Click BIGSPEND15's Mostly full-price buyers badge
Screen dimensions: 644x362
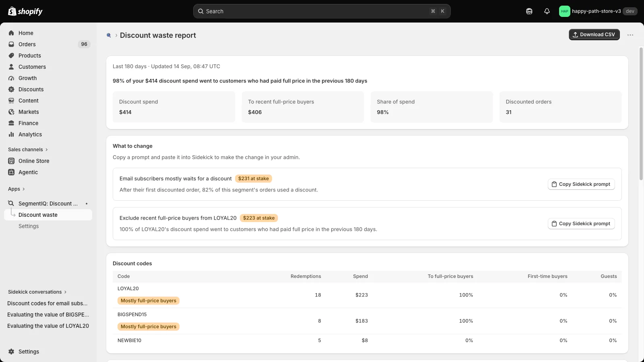click(149, 327)
